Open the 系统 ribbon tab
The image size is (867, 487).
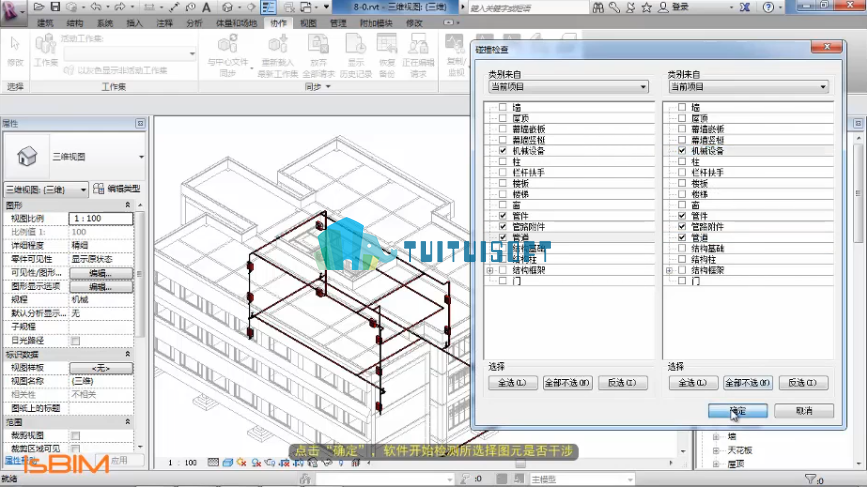pyautogui.click(x=105, y=23)
